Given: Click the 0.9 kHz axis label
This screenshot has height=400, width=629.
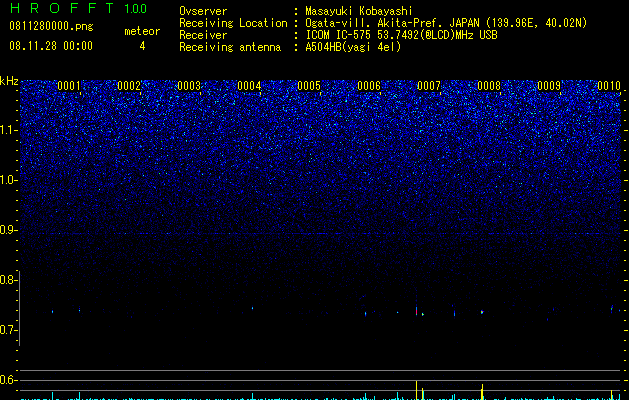Looking at the screenshot, I should [x=9, y=230].
